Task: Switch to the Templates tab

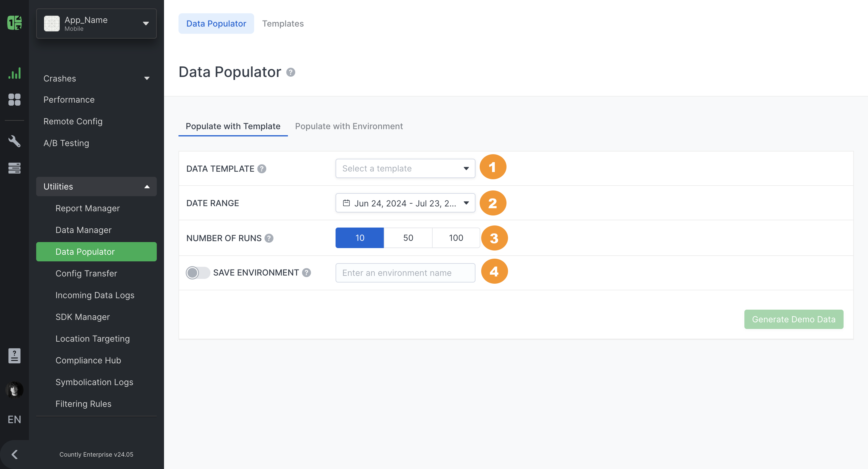Action: point(283,24)
